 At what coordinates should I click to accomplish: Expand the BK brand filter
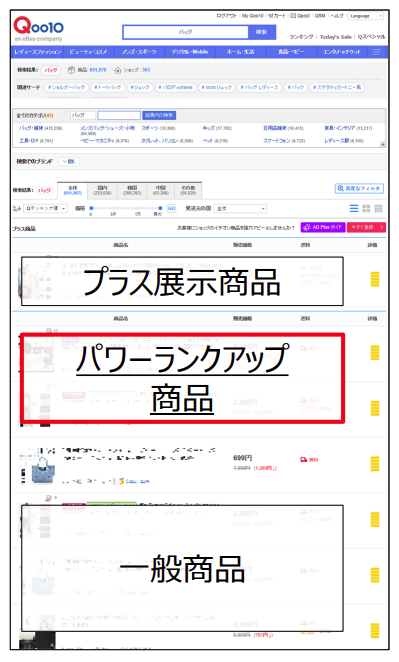point(69,161)
